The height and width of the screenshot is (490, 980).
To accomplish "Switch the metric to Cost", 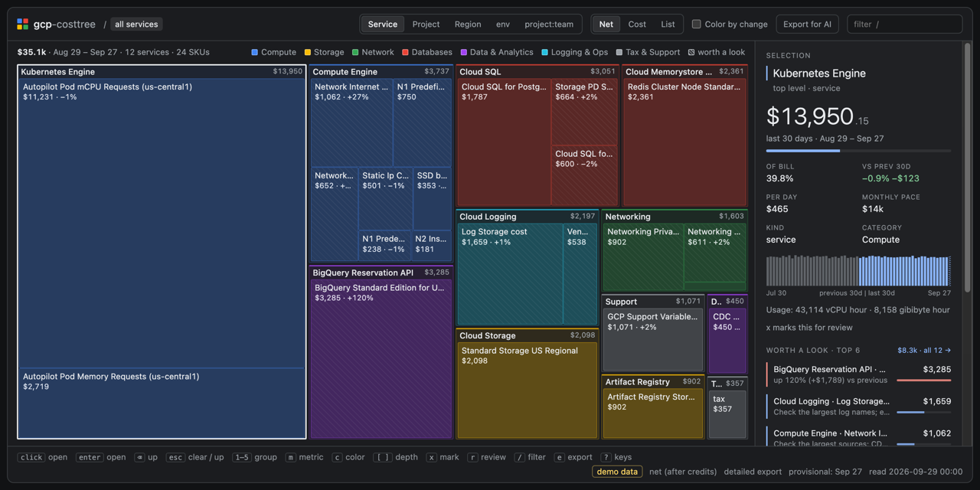I will coord(637,24).
